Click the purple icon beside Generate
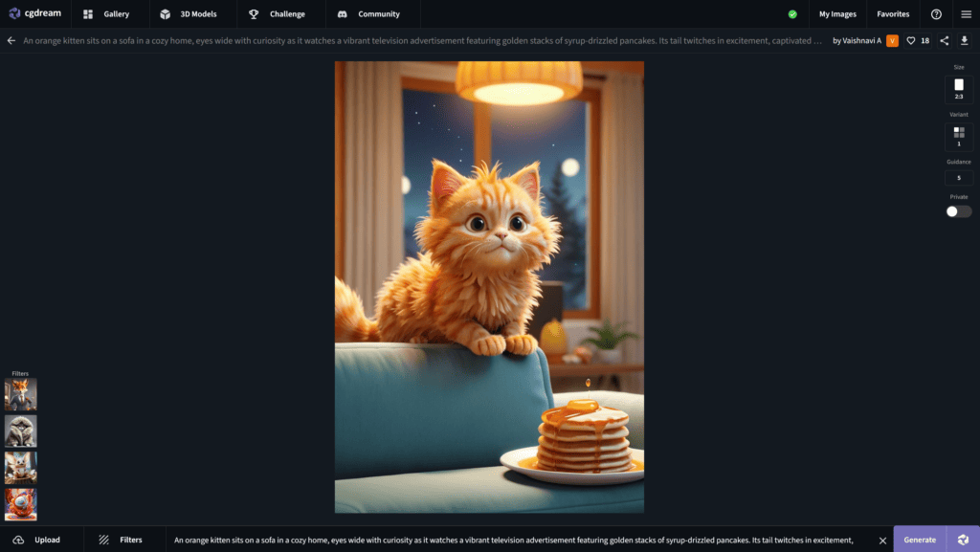 [x=963, y=540]
